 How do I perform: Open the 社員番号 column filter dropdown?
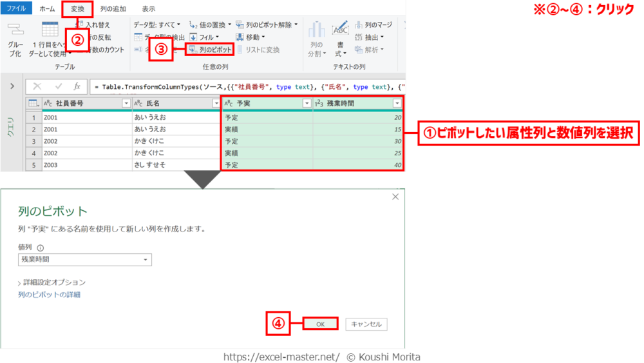point(126,103)
